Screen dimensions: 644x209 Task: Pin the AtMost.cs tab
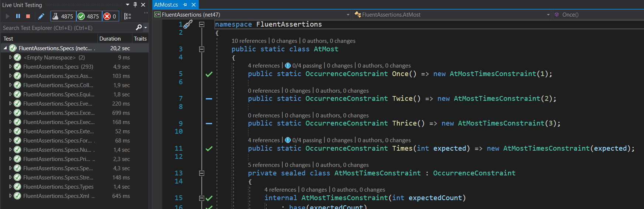[x=185, y=5]
